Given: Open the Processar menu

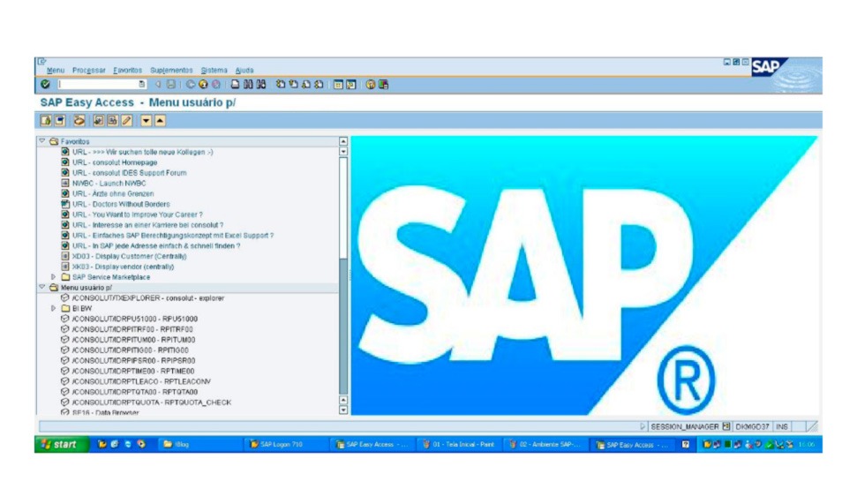Looking at the screenshot, I should tap(88, 70).
